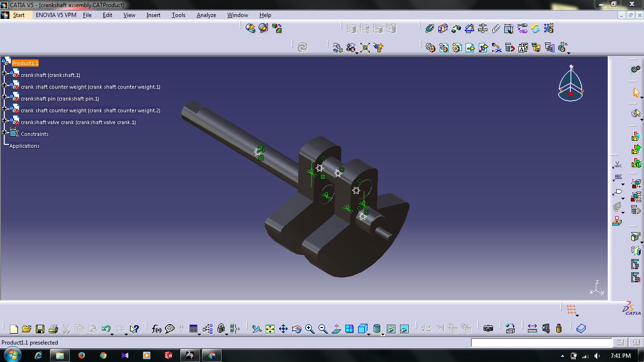644x362 pixels.
Task: Open SolidWorks from the taskbar
Action: [168, 355]
